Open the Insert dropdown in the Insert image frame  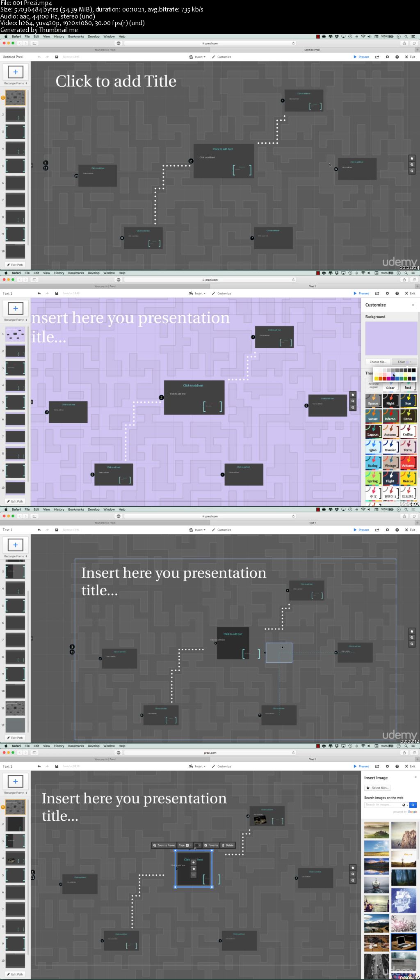[x=197, y=767]
